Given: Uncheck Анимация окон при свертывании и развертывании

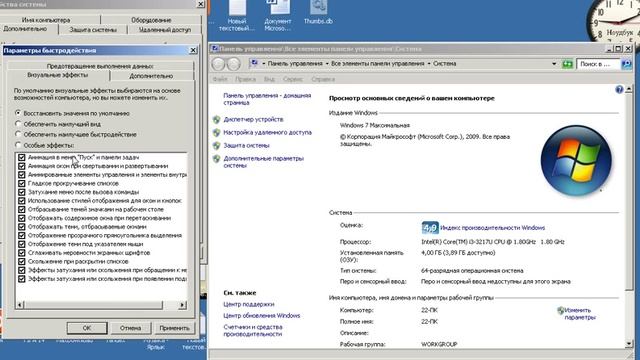Looking at the screenshot, I should pos(22,166).
